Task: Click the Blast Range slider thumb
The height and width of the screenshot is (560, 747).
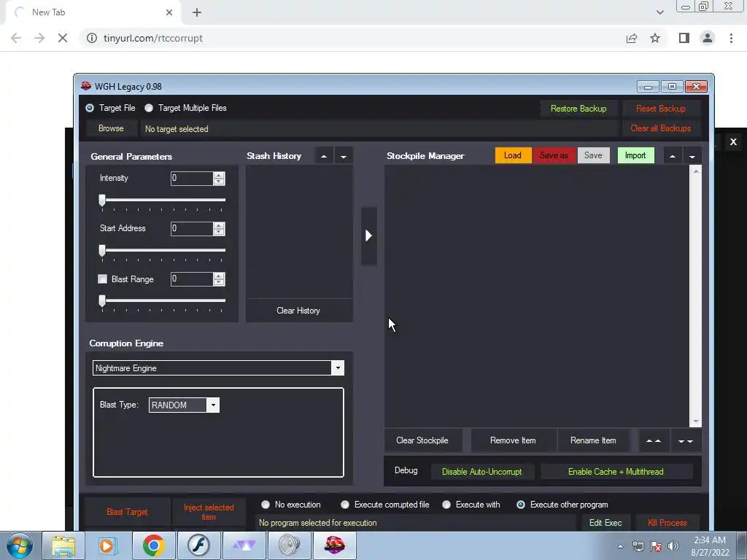Action: (x=102, y=300)
